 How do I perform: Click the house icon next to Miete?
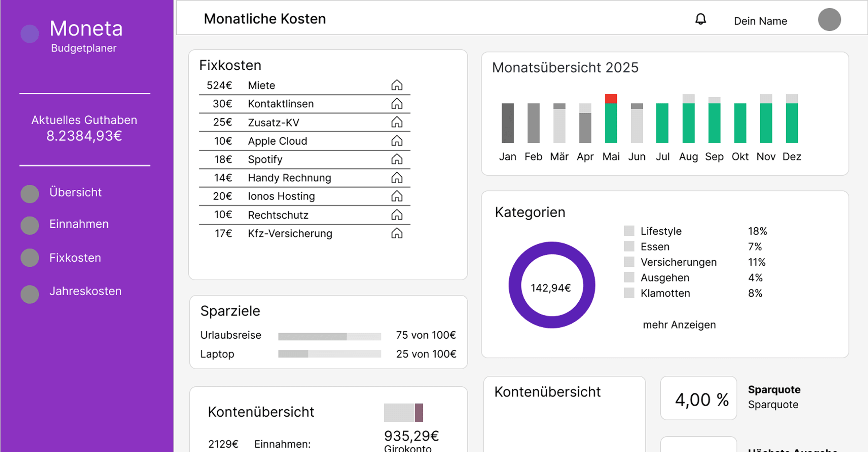pos(397,85)
